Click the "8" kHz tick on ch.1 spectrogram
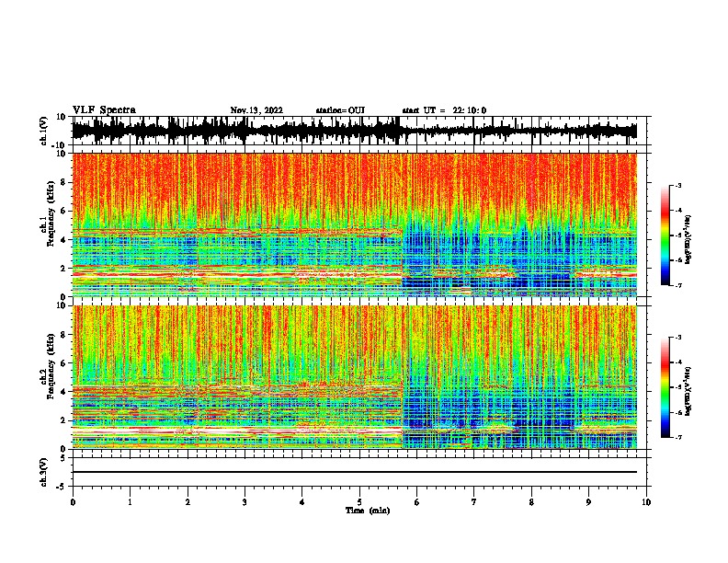The width and height of the screenshot is (728, 563). coord(64,182)
